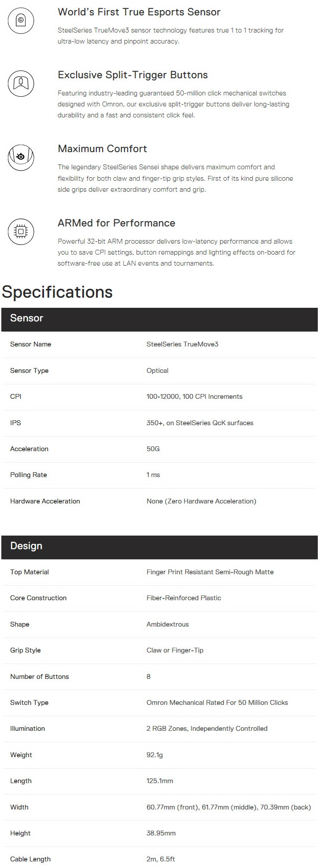This screenshot has height=868, width=320.
Task: Click the Top Material row label
Action: tap(29, 572)
